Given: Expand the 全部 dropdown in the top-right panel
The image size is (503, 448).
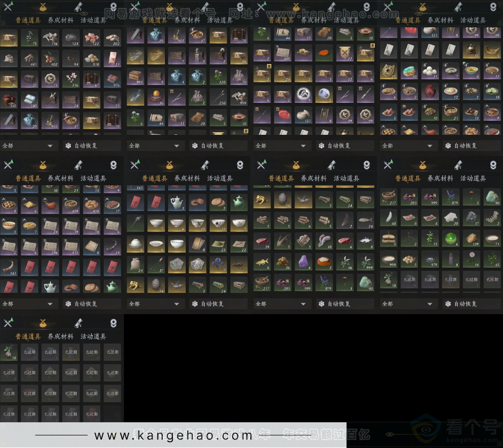Looking at the screenshot, I should click(x=408, y=146).
